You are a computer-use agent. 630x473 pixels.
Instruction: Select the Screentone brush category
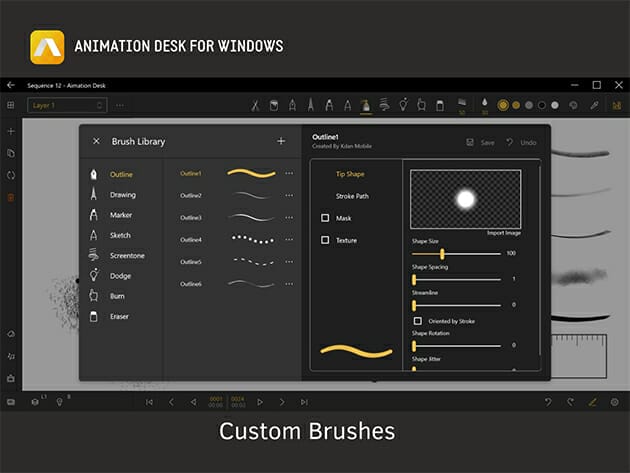pos(126,255)
